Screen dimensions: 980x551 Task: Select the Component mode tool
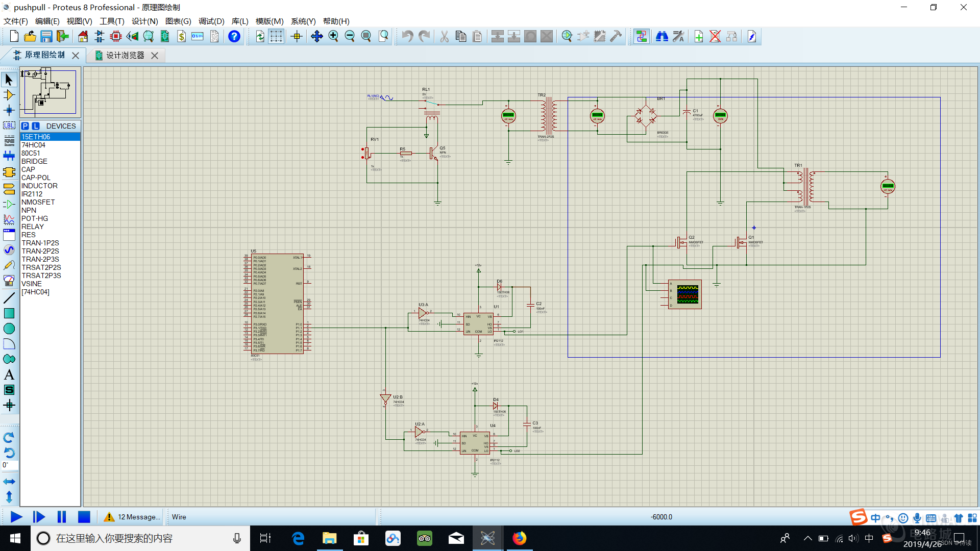pyautogui.click(x=9, y=95)
